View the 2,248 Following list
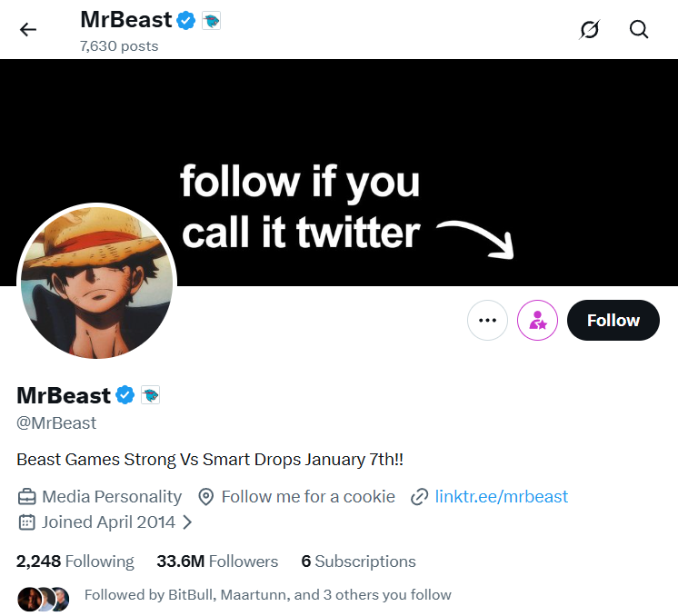The height and width of the screenshot is (616, 678). [x=75, y=561]
